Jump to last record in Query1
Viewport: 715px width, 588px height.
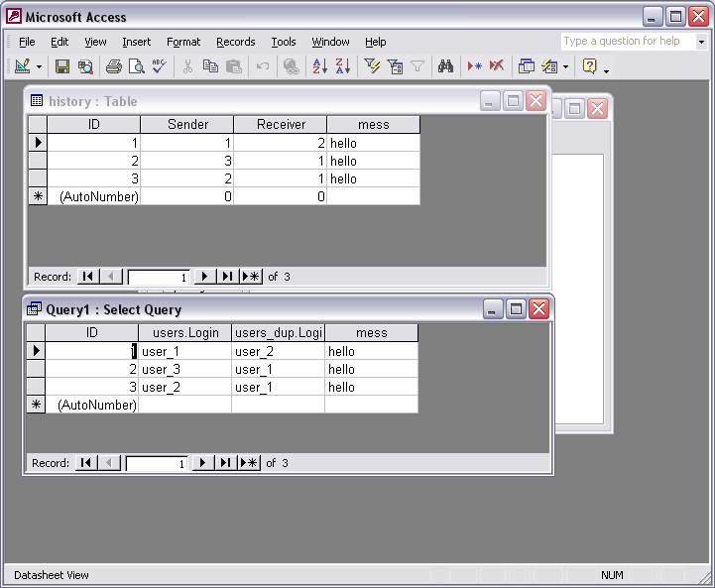[226, 463]
